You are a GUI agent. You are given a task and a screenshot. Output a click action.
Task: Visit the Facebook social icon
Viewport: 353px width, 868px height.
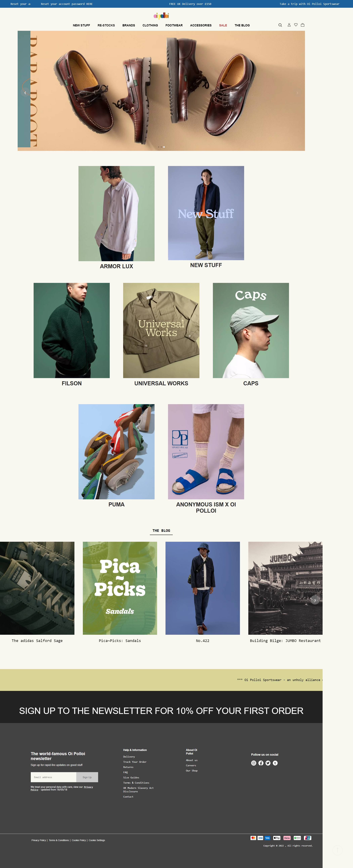pos(261,763)
